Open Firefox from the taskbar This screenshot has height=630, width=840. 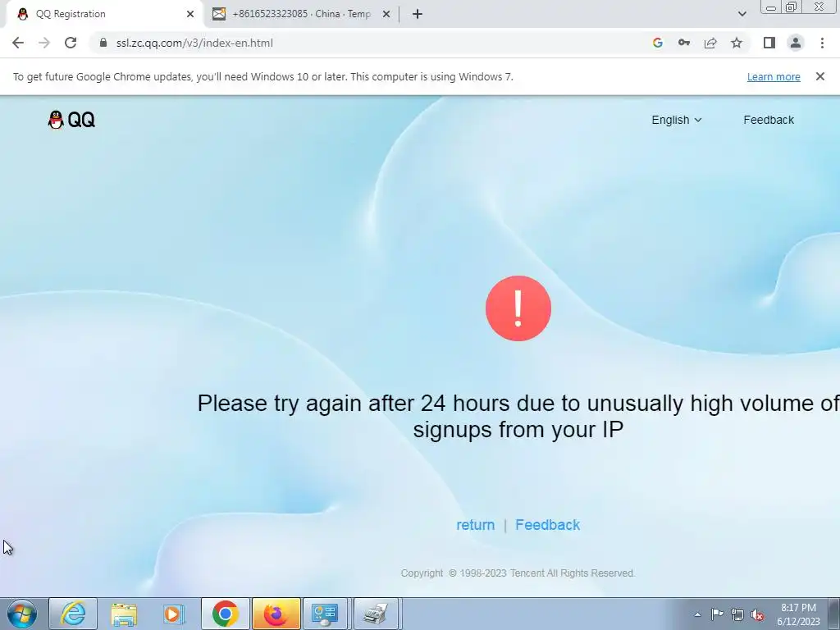276,614
